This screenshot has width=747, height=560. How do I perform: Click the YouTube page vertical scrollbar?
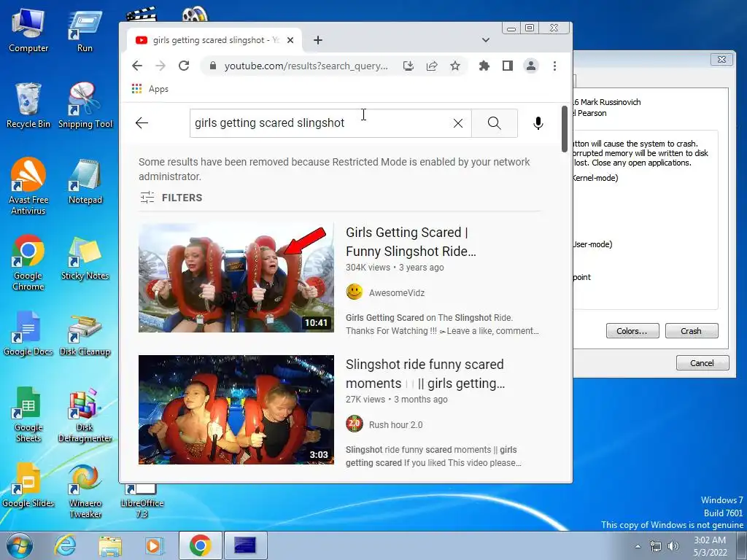pyautogui.click(x=565, y=128)
